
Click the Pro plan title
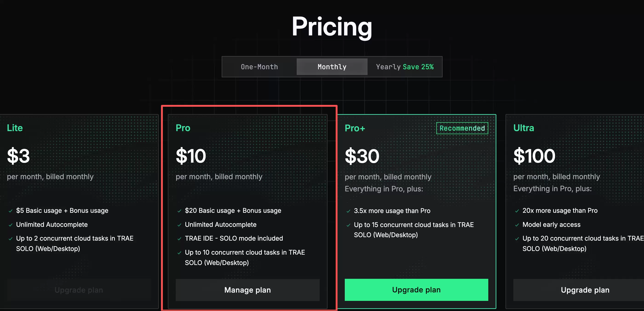point(183,128)
